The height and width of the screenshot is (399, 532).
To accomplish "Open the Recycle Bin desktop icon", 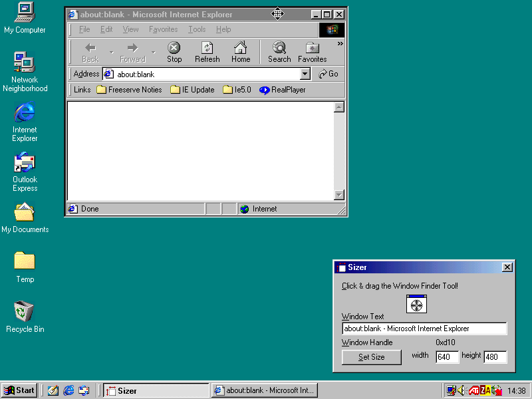I will coord(25,311).
